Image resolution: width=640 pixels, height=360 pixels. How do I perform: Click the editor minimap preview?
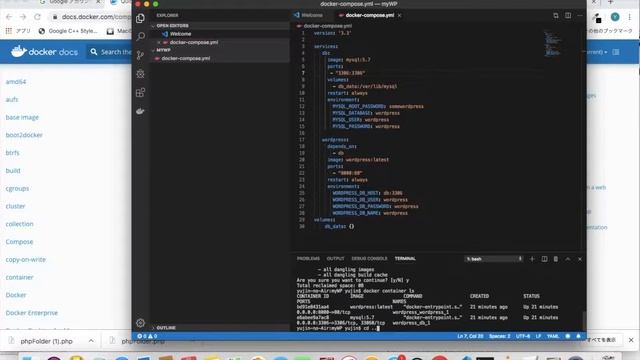553,43
